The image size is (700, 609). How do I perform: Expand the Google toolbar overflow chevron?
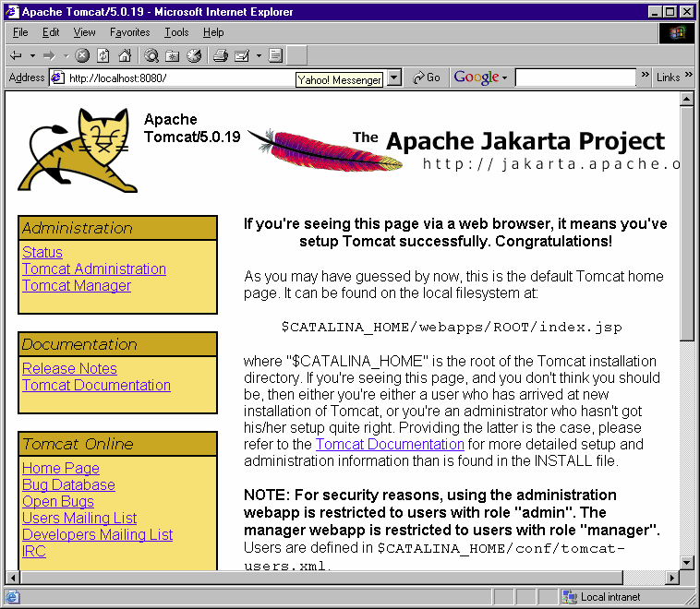646,74
